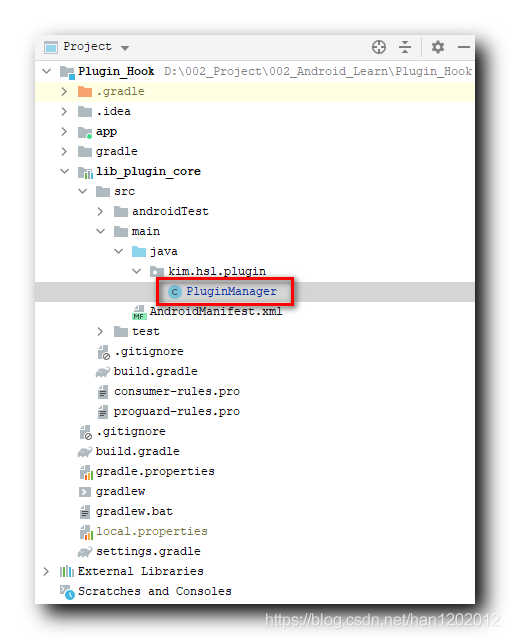This screenshot has width=510, height=639.
Task: Select gradle.properties file
Action: [155, 472]
